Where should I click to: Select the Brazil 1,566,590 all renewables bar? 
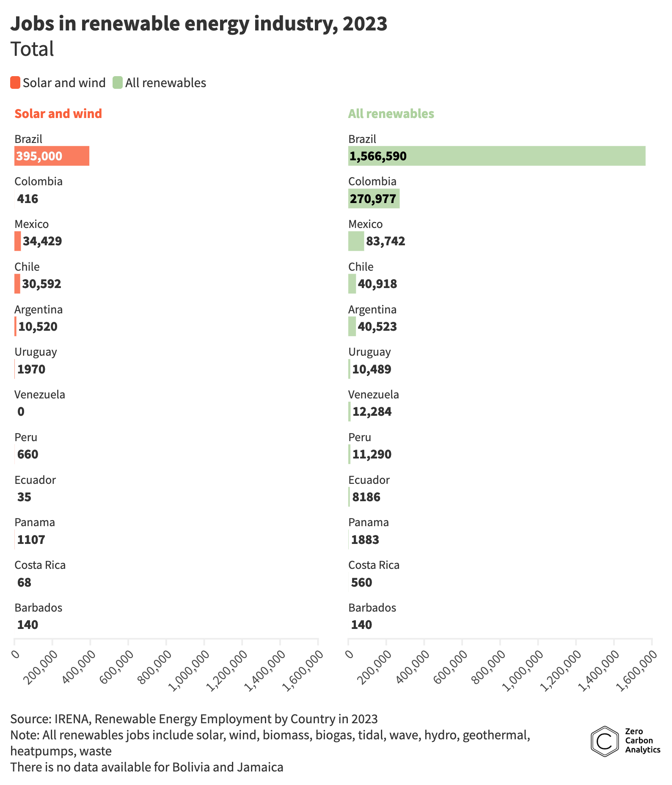496,156
